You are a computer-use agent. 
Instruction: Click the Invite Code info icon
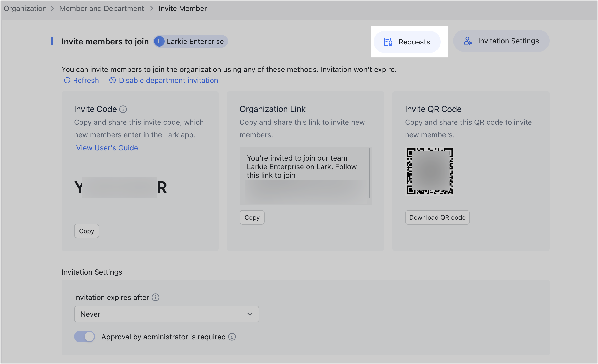pos(123,109)
